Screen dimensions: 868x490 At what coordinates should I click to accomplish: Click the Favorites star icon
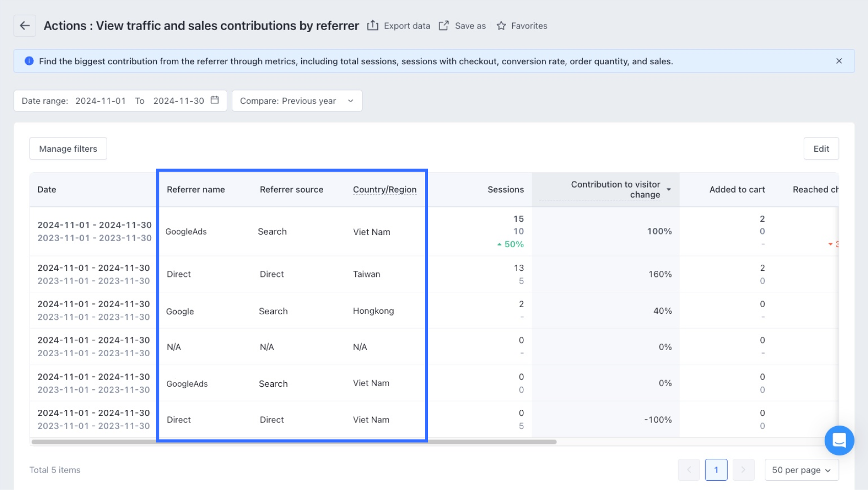[501, 26]
